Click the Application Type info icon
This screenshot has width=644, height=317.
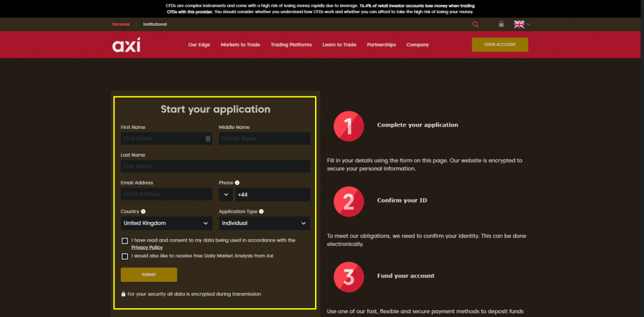click(x=261, y=211)
